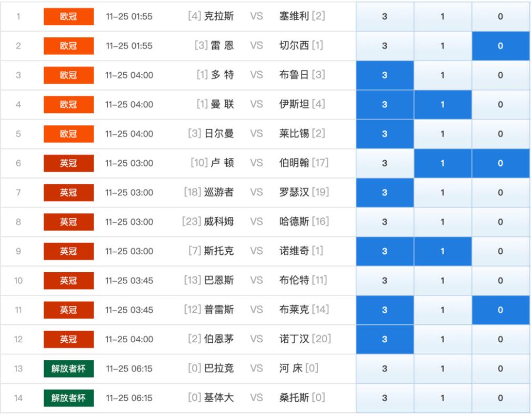Screen dimensions: 532x416
Task: Click row number 14
Action: click(18, 398)
